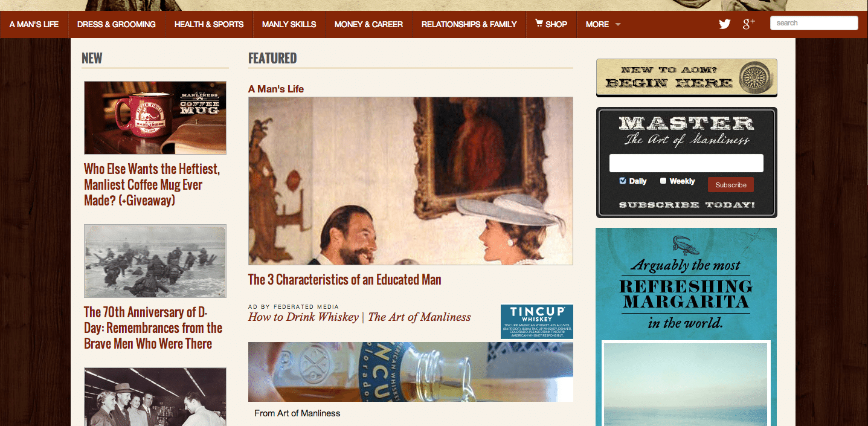Viewport: 868px width, 426px height.
Task: Go to Money & Career section
Action: click(368, 24)
